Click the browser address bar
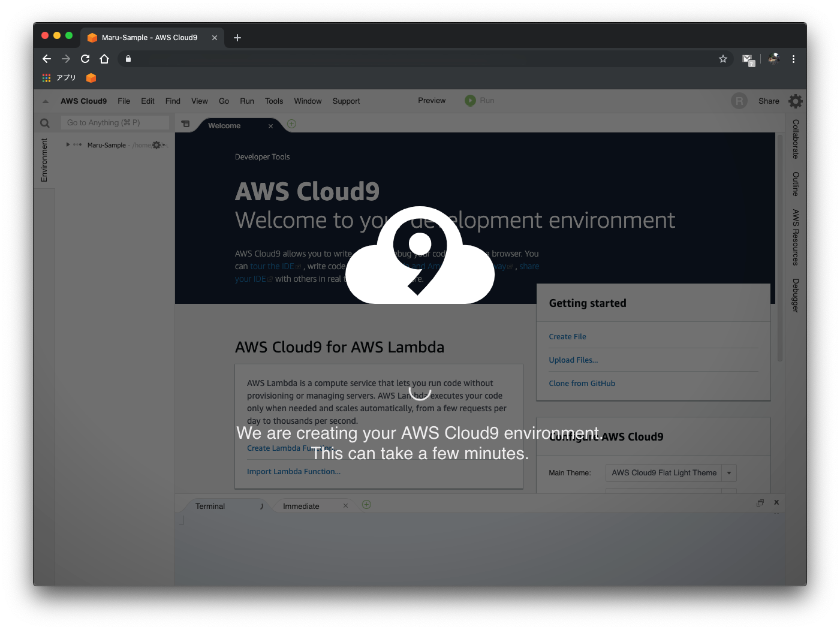 pyautogui.click(x=420, y=59)
